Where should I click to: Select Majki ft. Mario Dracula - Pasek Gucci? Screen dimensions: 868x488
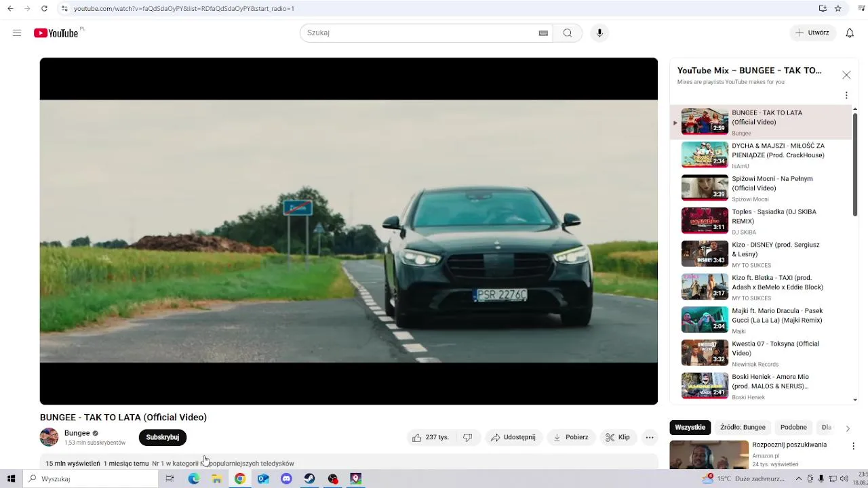pos(759,320)
